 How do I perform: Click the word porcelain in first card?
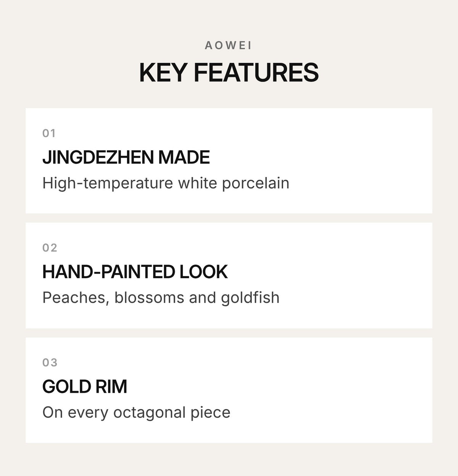click(255, 183)
